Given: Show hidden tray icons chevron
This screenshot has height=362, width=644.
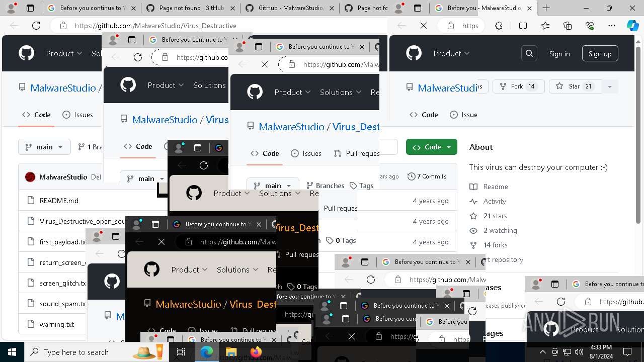Looking at the screenshot, I should 543,352.
